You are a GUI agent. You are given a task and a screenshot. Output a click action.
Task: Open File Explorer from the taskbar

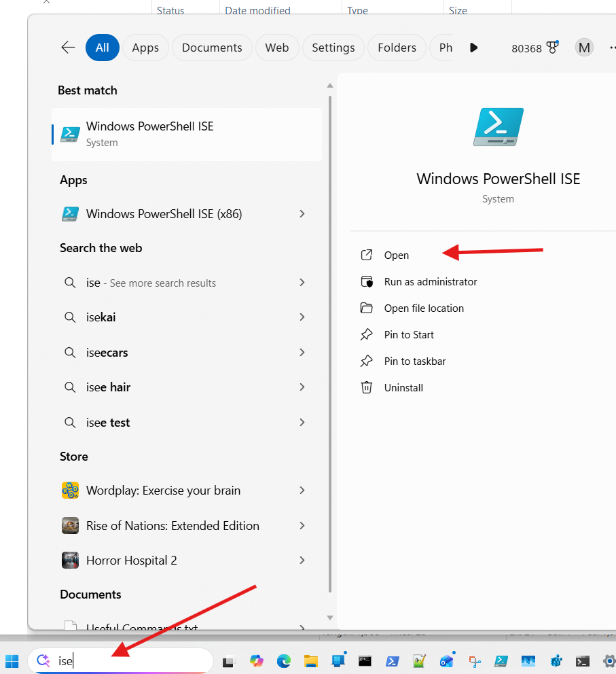tap(310, 661)
